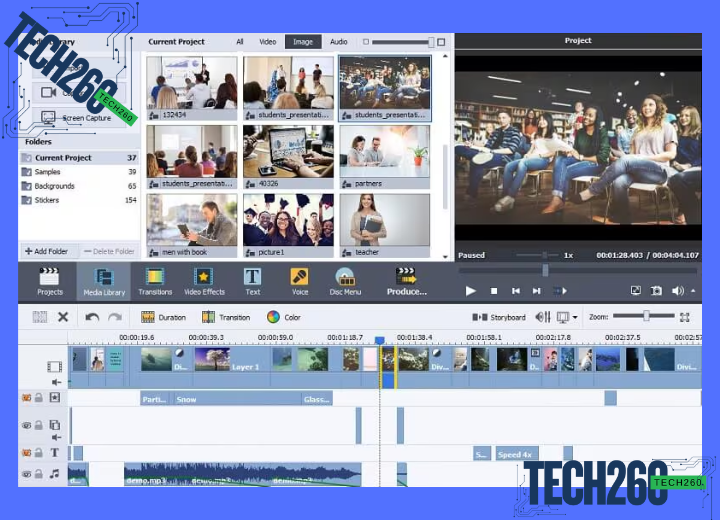This screenshot has height=520, width=720.
Task: Select the Text tool in toolbar
Action: [252, 280]
